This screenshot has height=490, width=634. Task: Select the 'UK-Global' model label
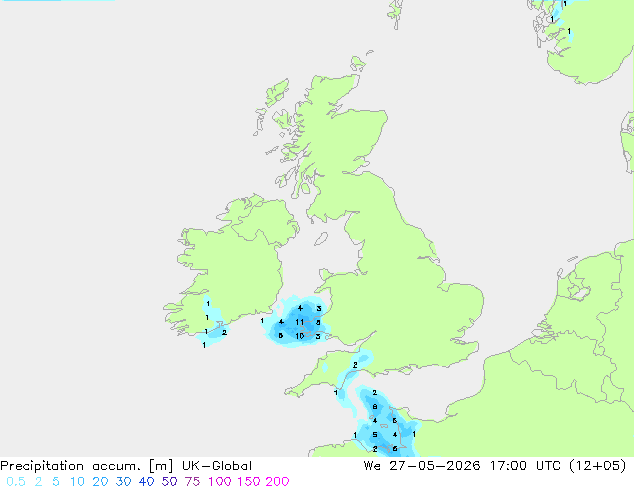(217, 466)
